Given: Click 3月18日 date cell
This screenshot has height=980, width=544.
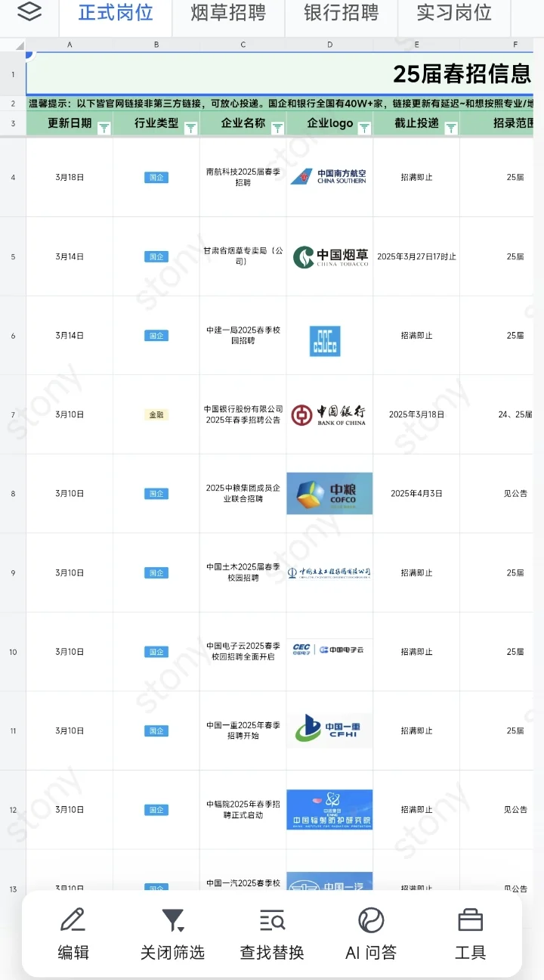Looking at the screenshot, I should pyautogui.click(x=70, y=177).
